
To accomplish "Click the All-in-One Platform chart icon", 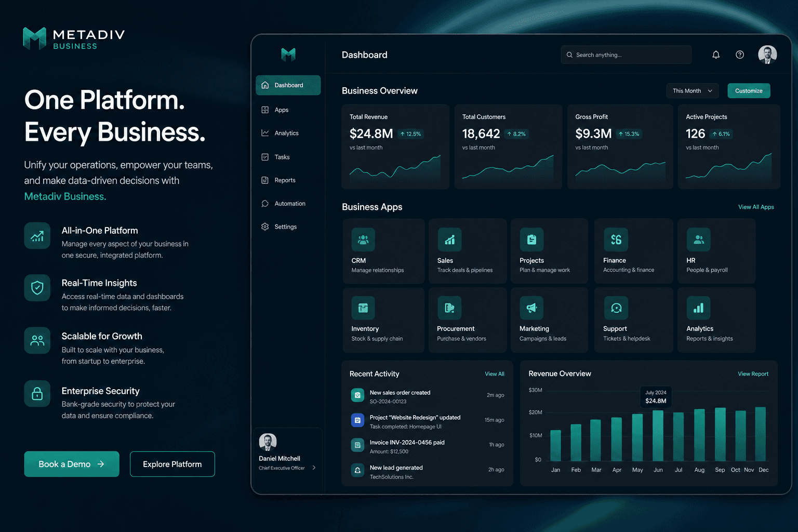I will tap(37, 236).
